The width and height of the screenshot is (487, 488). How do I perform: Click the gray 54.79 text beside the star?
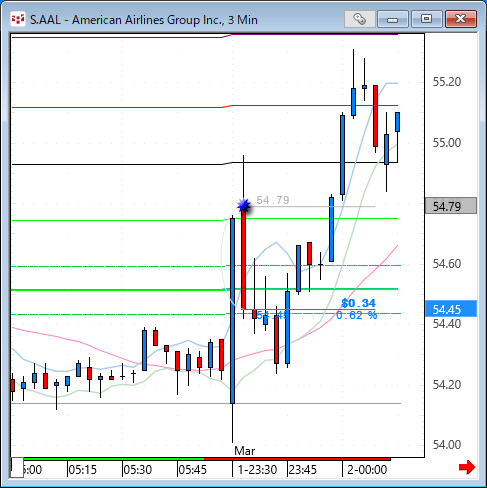(x=273, y=200)
